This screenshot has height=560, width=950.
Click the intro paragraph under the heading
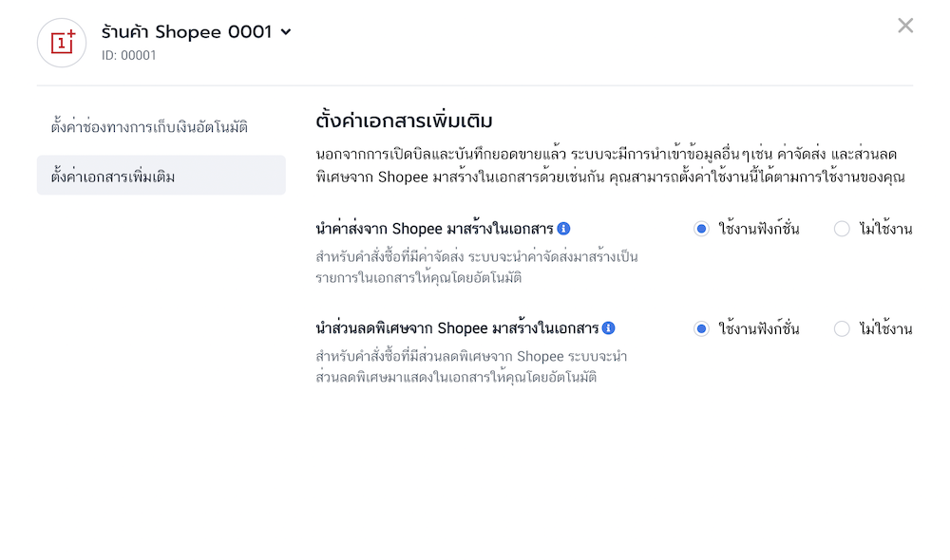[x=609, y=165]
